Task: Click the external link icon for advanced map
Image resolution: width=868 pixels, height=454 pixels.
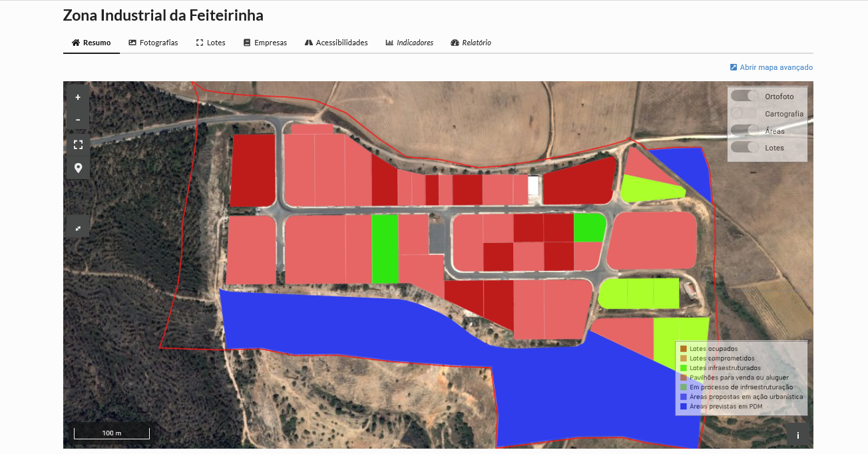Action: [x=734, y=67]
